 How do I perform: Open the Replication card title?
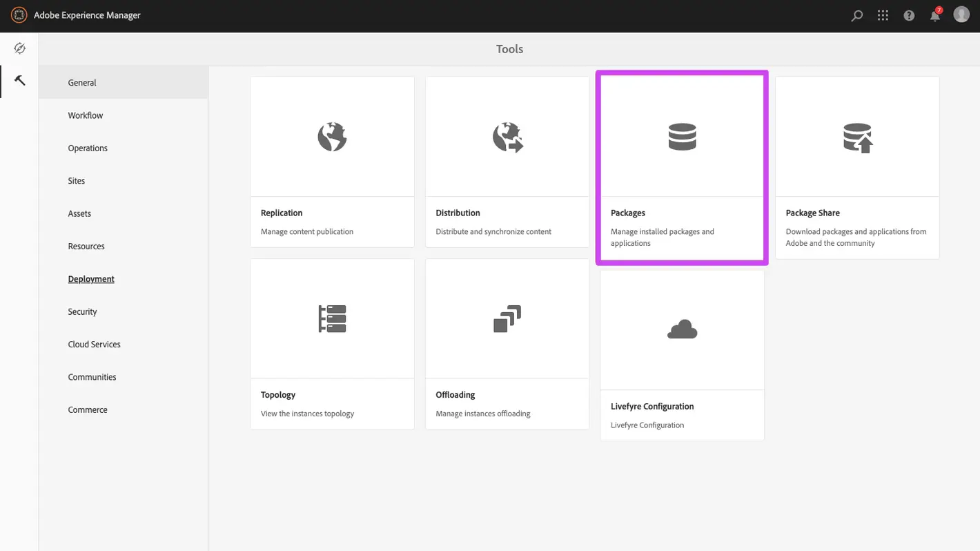(282, 213)
